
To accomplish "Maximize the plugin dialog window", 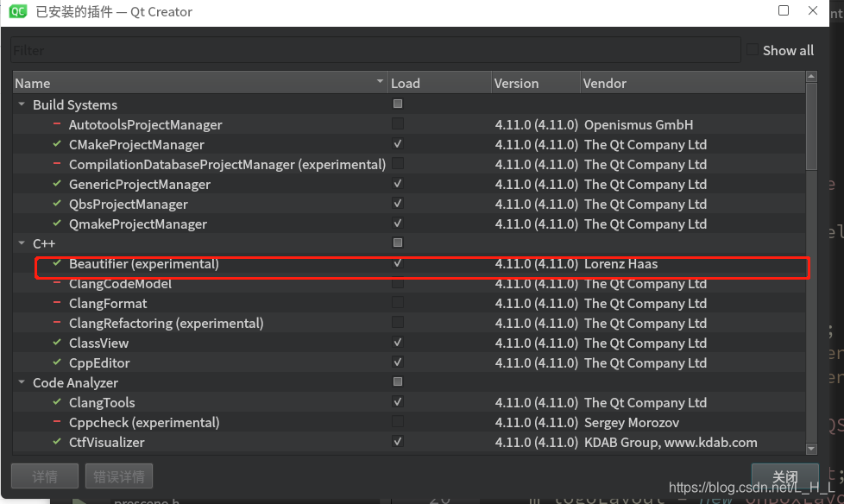I will pyautogui.click(x=784, y=10).
